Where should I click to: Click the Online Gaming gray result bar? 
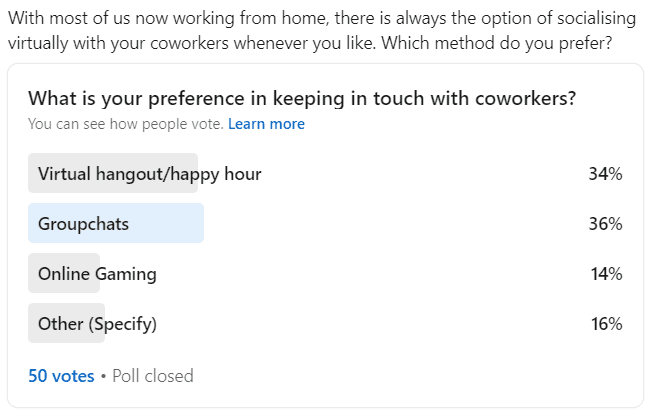(x=64, y=273)
